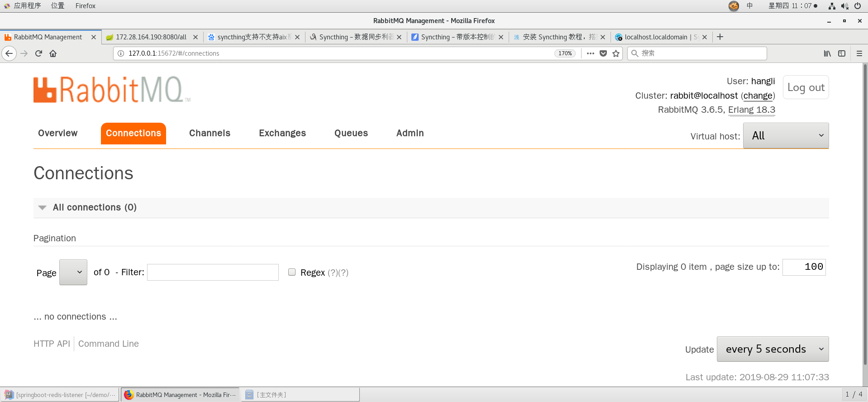
Task: Click the RabbitMQ Management taskbar entry
Action: click(180, 395)
